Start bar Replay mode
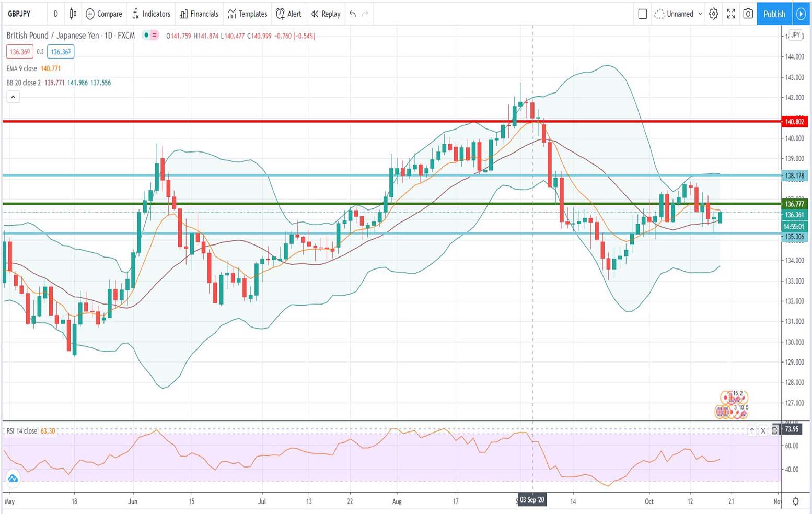 325,14
